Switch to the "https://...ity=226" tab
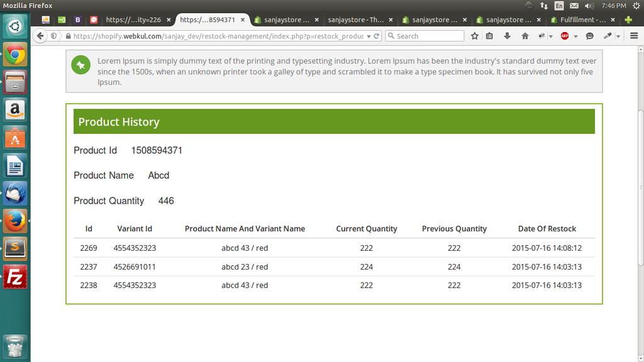 (x=133, y=19)
